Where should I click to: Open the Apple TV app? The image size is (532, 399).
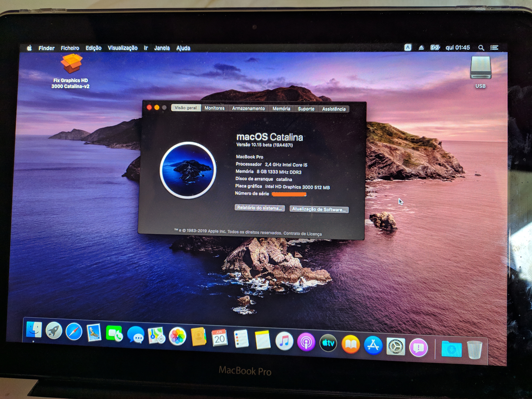coord(328,343)
